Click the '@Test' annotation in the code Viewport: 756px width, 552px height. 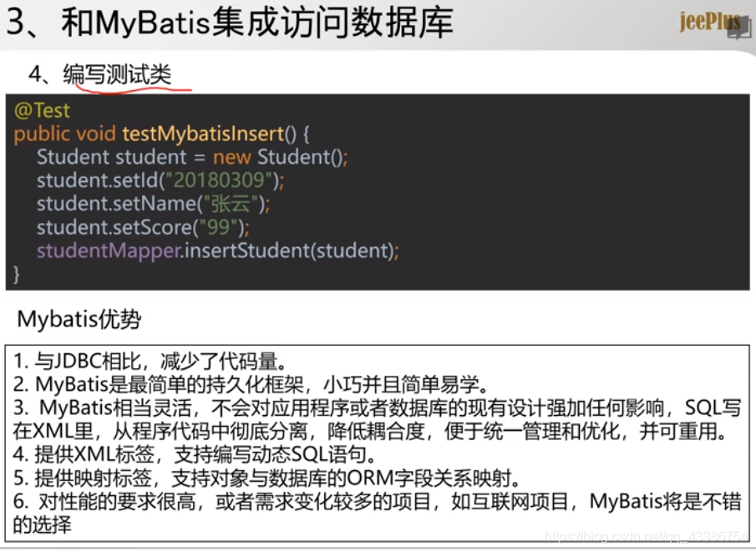(x=42, y=110)
